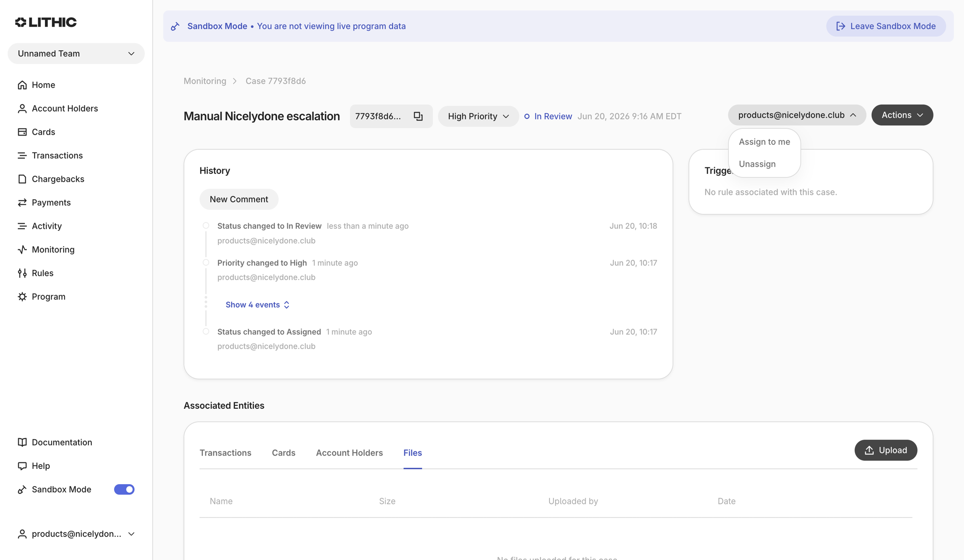
Task: Click the case timestamp Jun 20, 2026 9:16 AM EDT
Action: pos(629,116)
